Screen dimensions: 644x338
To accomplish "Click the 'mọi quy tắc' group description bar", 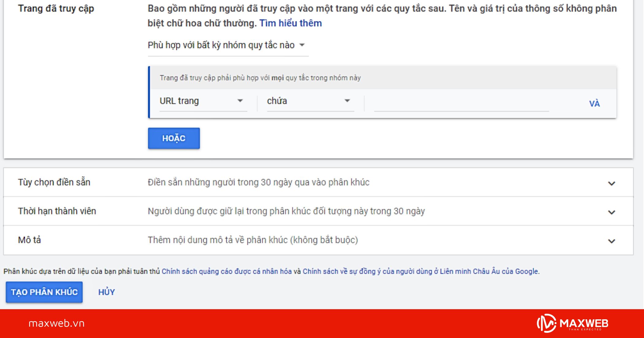I will point(261,78).
